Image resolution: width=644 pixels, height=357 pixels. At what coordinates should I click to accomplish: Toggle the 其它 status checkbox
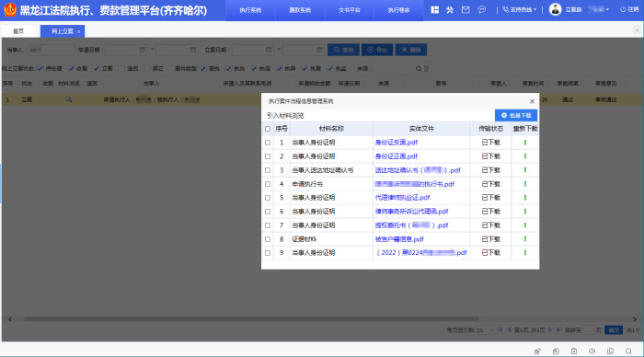pos(147,69)
